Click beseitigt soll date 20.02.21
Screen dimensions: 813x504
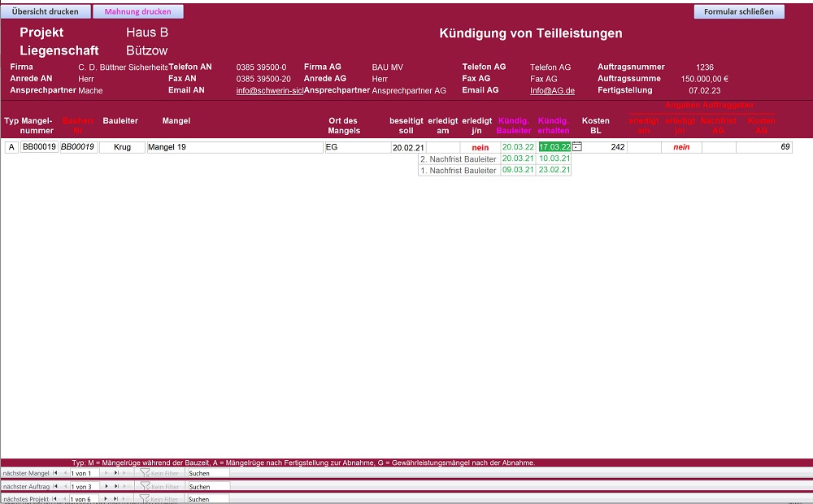(x=408, y=148)
